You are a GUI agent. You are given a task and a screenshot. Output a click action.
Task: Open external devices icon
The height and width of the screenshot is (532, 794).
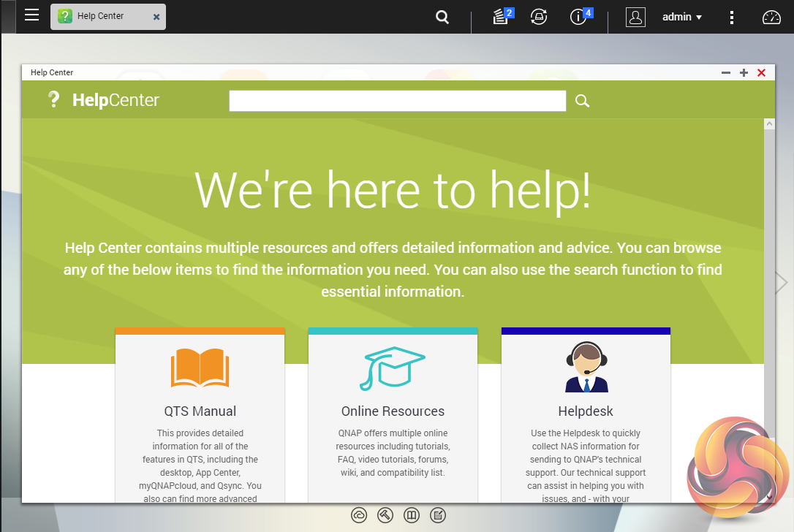[539, 17]
